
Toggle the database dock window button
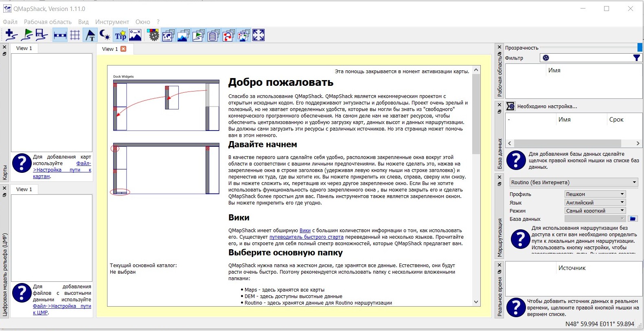213,35
